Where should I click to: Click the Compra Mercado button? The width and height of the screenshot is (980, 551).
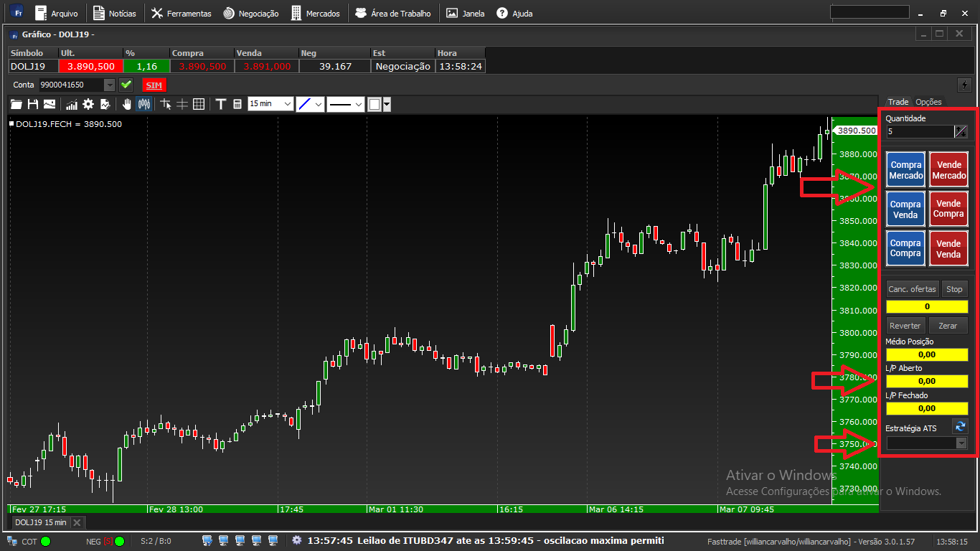pos(906,170)
